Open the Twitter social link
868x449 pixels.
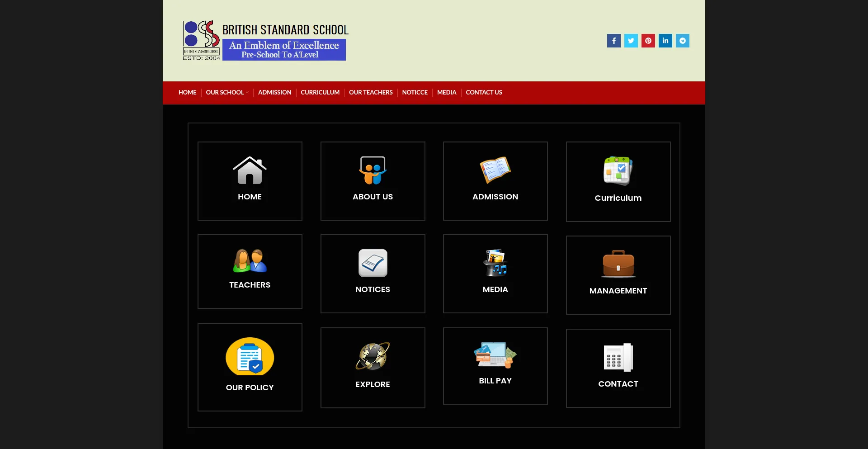pyautogui.click(x=631, y=41)
